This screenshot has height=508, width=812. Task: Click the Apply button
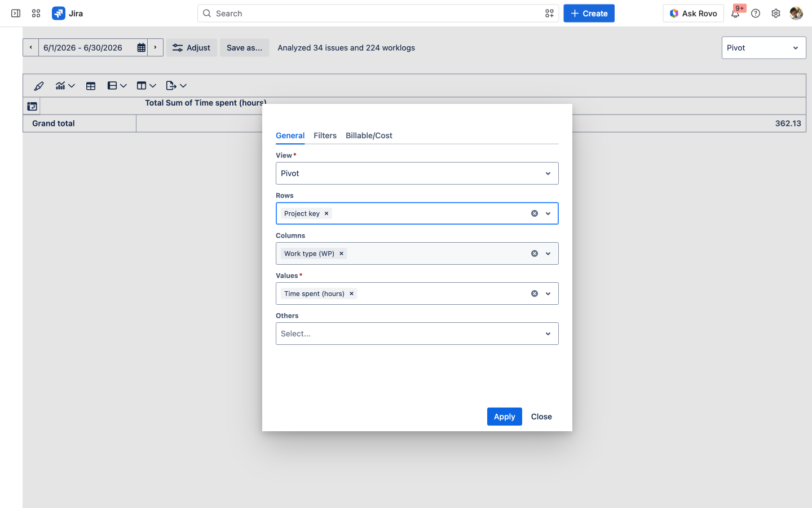[x=505, y=417]
